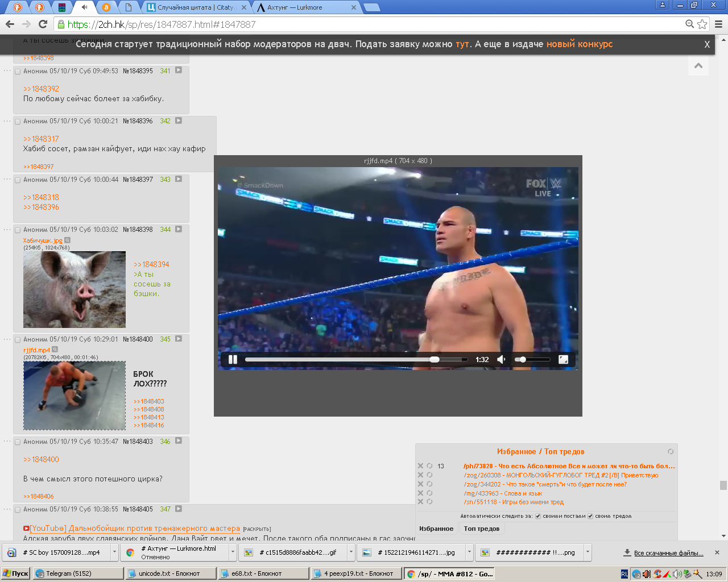The width and height of the screenshot is (728, 582).
Task: Click the page vertical scrollbar thumb
Action: pyautogui.click(x=723, y=485)
